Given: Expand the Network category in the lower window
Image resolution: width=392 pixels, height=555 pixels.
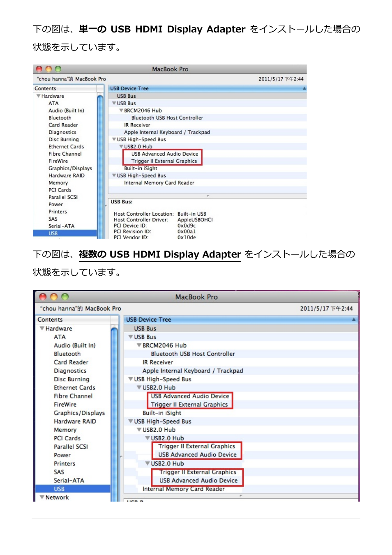Looking at the screenshot, I should tap(42, 497).
